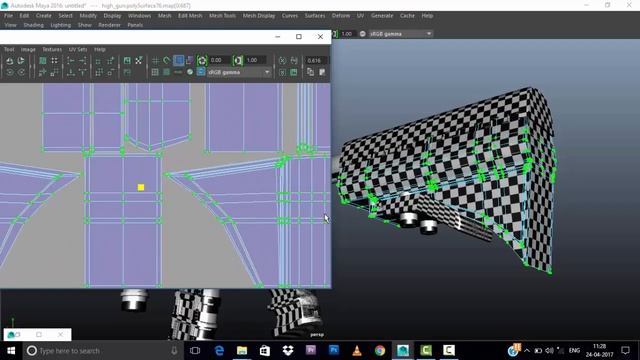
Task: Align UVs to maximum U icon
Action: (82, 61)
